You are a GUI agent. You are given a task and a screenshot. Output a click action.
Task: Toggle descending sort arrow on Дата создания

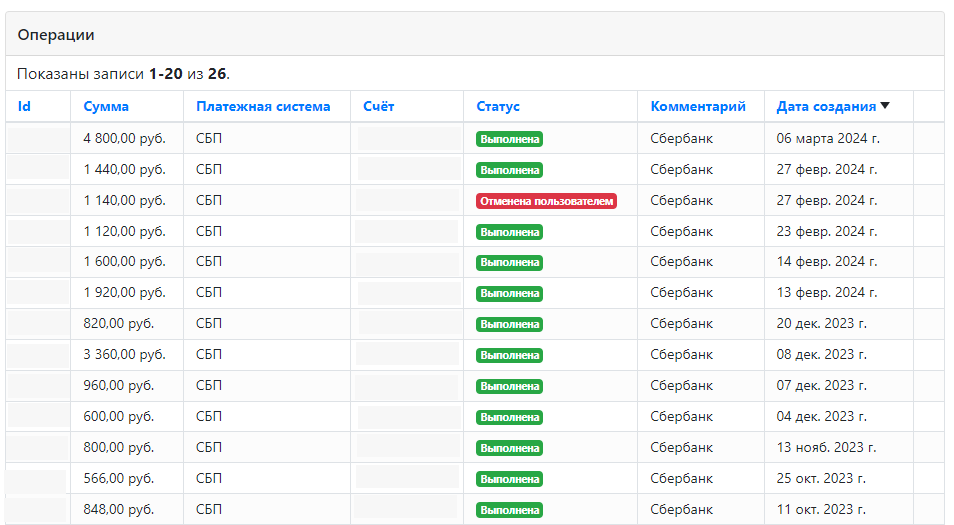[885, 106]
